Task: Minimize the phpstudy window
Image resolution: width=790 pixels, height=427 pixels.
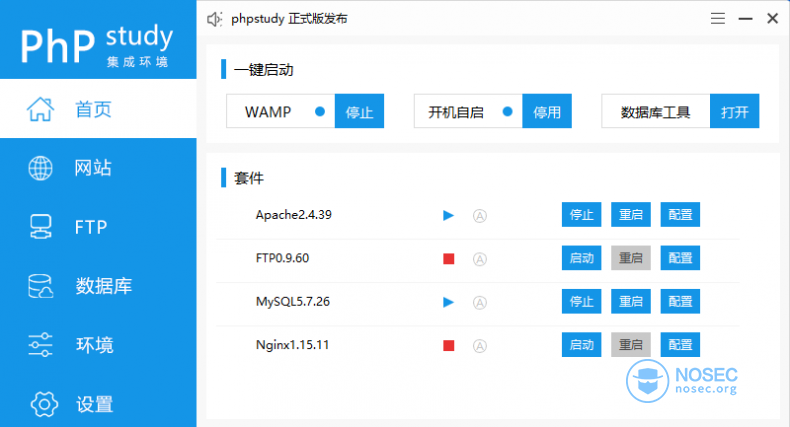Action: 746,19
